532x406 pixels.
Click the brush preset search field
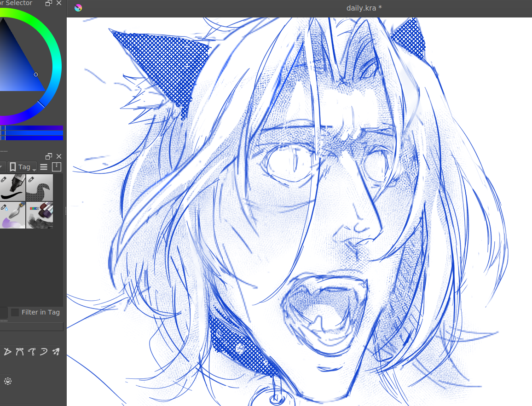pyautogui.click(x=31, y=326)
